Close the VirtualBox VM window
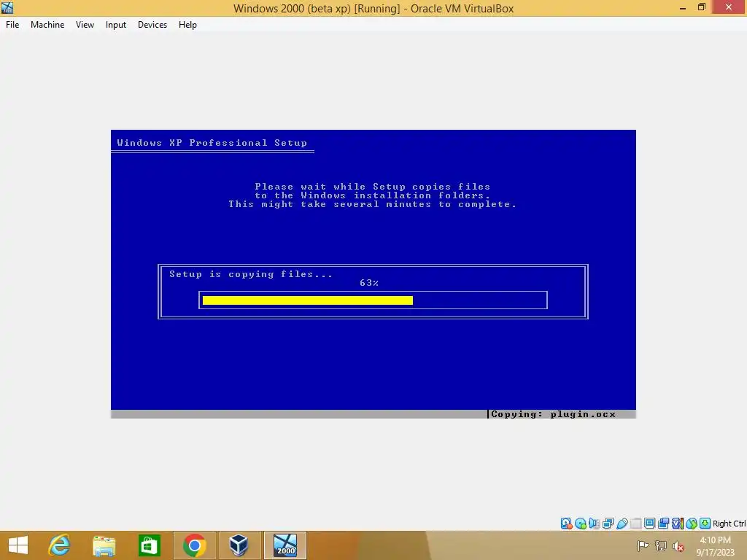 pyautogui.click(x=729, y=7)
